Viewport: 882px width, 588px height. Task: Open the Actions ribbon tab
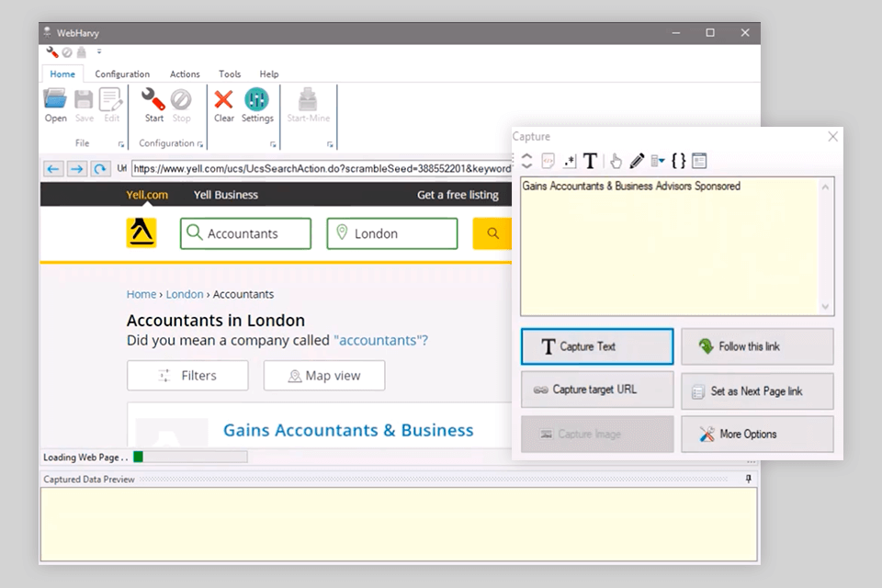[185, 74]
